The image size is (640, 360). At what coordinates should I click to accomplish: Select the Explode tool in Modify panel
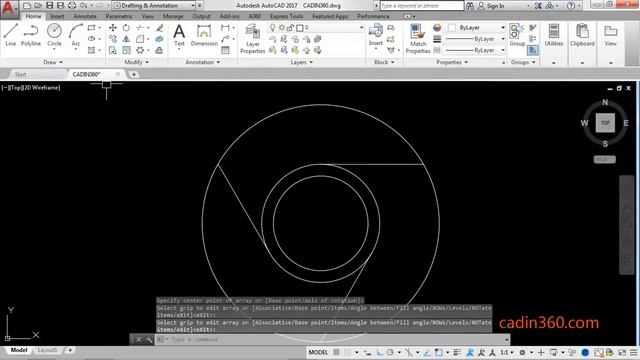tap(160, 39)
